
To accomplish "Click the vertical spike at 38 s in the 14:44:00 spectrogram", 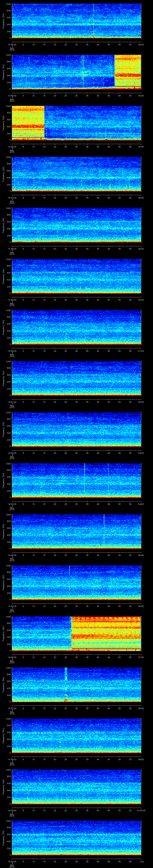I will click(94, 21).
